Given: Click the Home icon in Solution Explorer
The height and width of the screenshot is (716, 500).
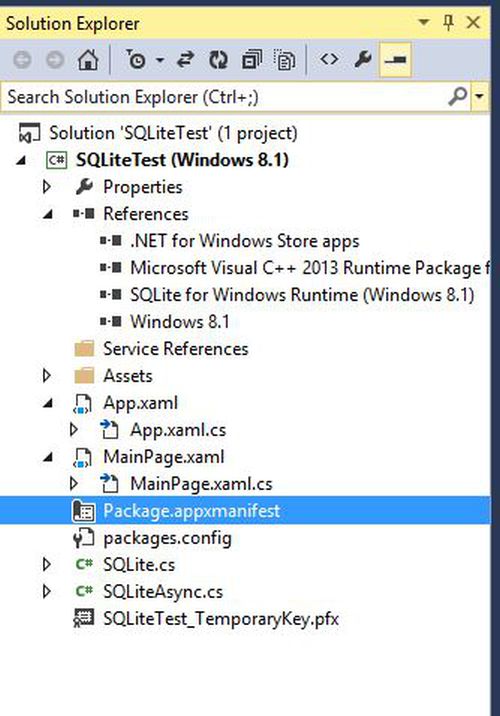Looking at the screenshot, I should [x=88, y=60].
